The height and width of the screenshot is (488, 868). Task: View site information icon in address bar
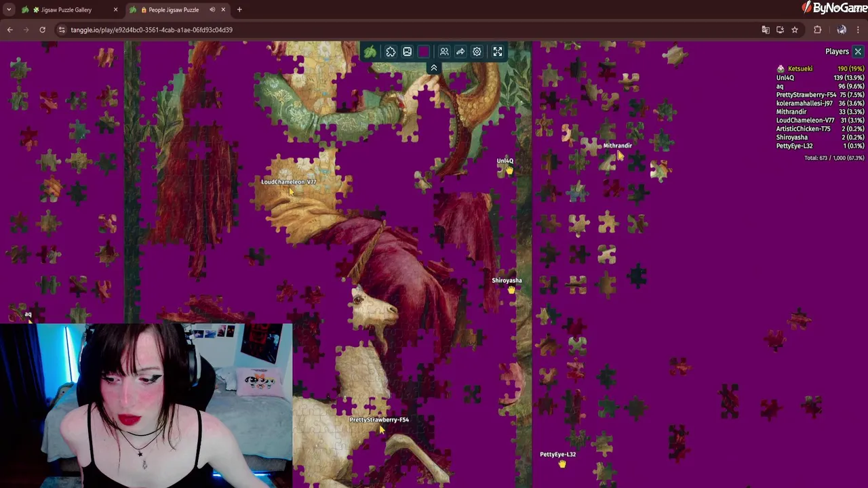point(62,30)
